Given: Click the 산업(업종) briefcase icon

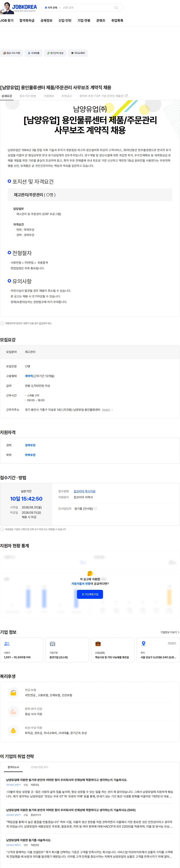Looking at the screenshot, I should [98, 644].
